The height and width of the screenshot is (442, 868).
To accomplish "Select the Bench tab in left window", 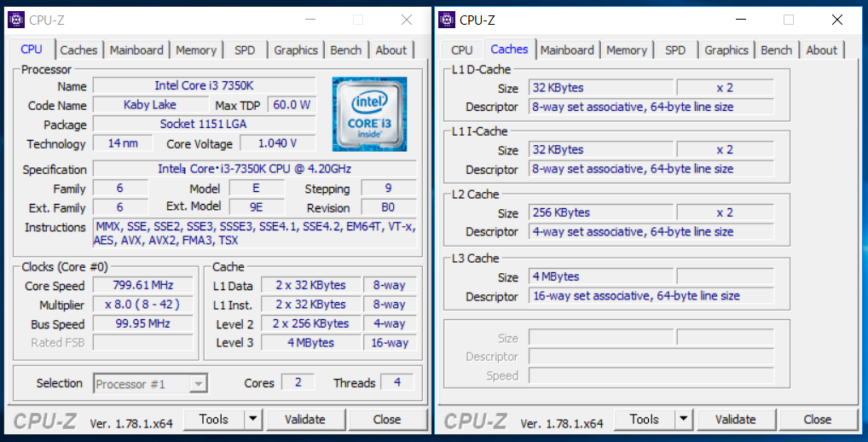I will [x=346, y=49].
